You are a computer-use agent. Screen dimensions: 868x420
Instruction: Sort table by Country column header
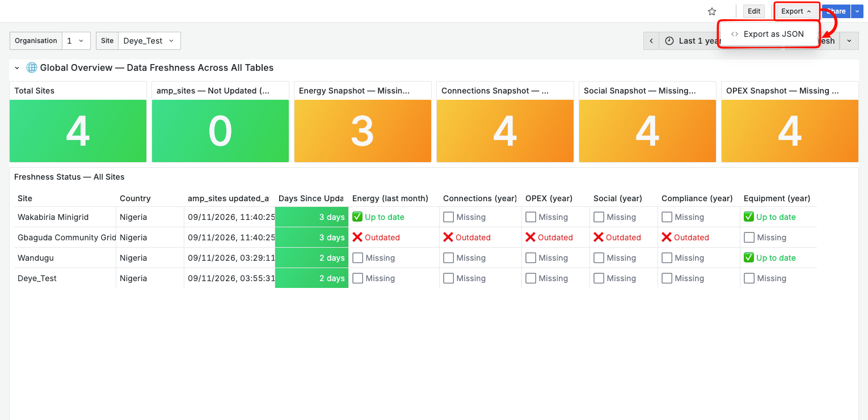coord(135,198)
